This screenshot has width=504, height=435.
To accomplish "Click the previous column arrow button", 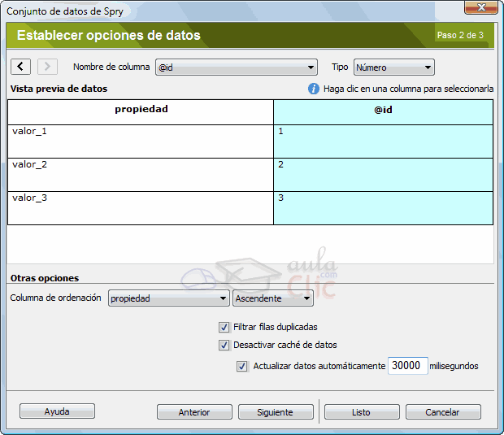I will click(x=21, y=67).
